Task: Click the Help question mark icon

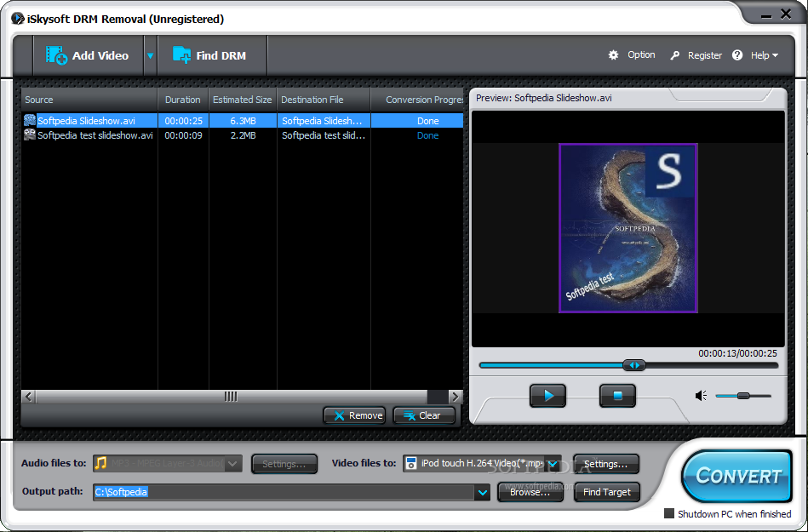Action: coord(737,55)
